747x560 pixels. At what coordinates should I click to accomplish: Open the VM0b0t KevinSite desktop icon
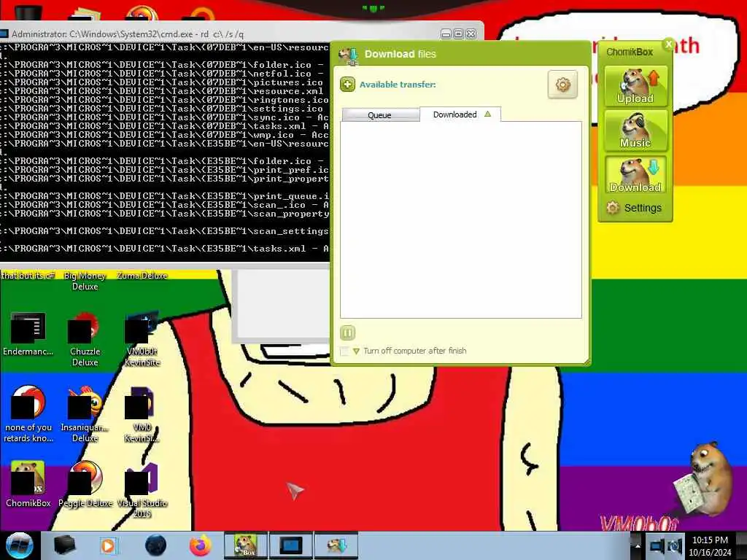pos(142,338)
